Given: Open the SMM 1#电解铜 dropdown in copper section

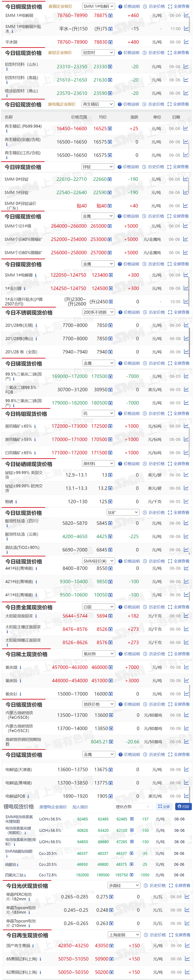Looking at the screenshot, I should [x=98, y=7].
